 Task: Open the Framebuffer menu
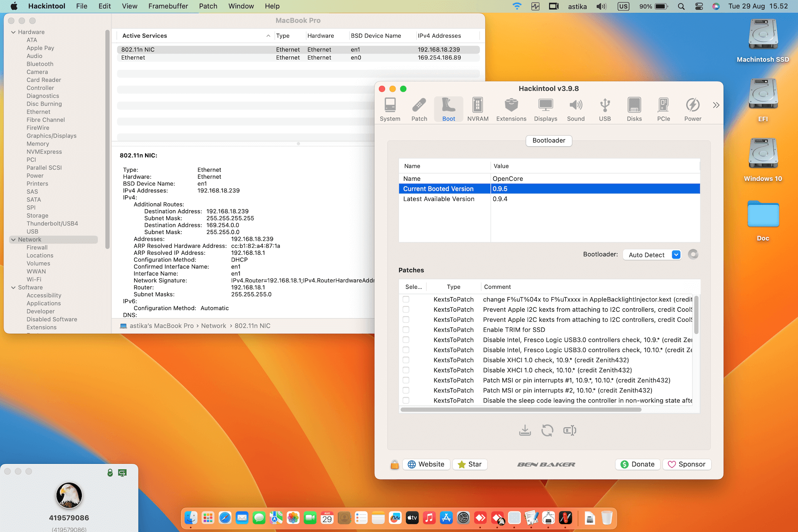click(168, 6)
